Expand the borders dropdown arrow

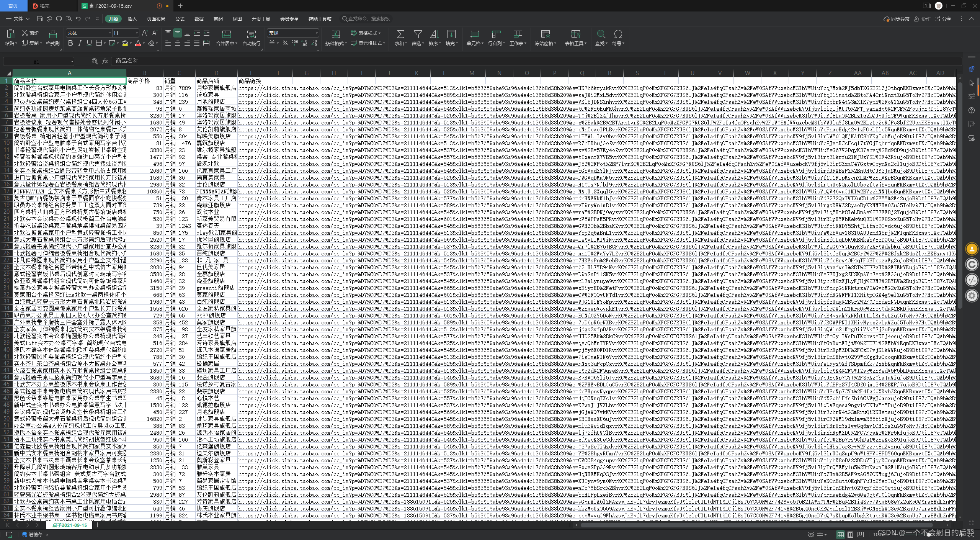click(x=105, y=43)
